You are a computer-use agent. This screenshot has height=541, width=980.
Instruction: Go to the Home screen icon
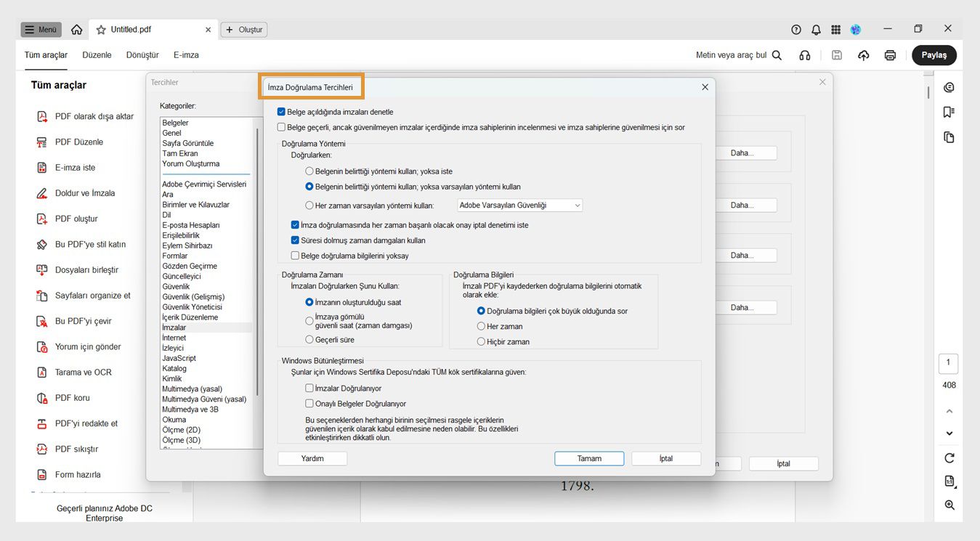[76, 30]
